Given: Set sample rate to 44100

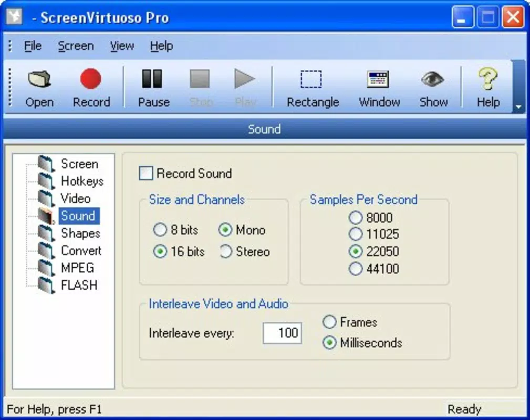Looking at the screenshot, I should pos(356,269).
